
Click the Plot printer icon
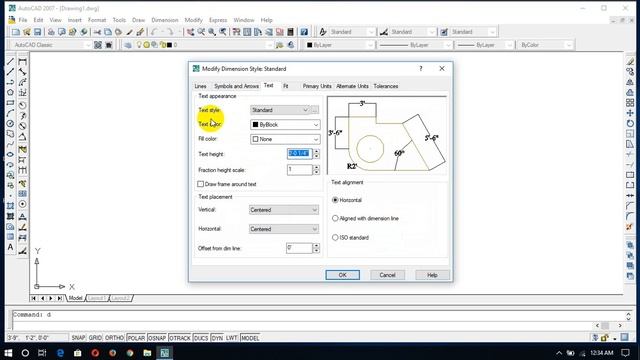coord(51,32)
